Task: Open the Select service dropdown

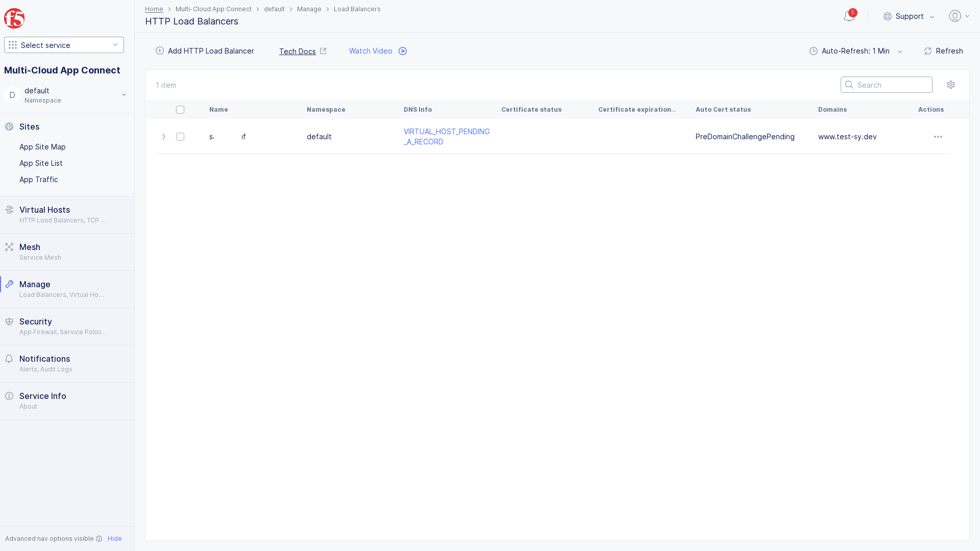Action: coord(64,45)
